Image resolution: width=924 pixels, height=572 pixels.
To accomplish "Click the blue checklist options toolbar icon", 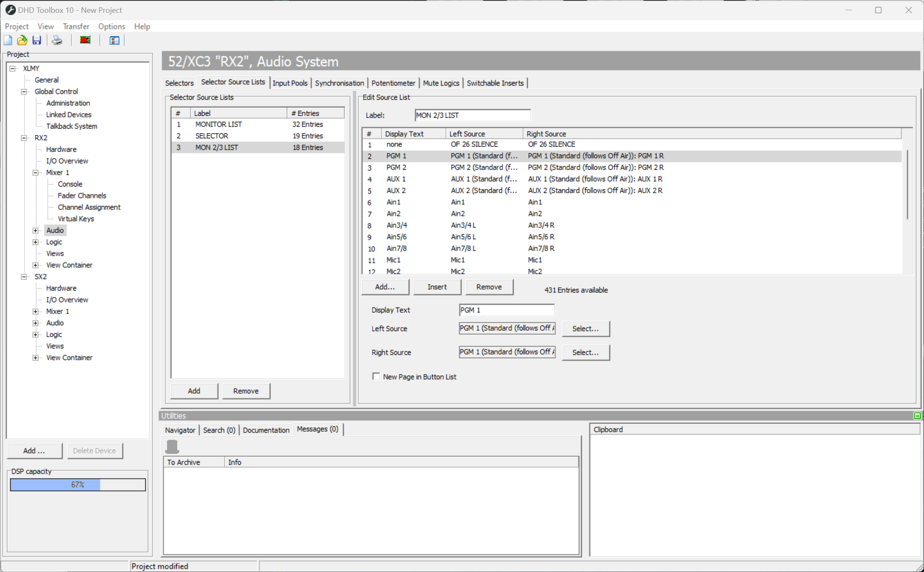I will coord(114,40).
